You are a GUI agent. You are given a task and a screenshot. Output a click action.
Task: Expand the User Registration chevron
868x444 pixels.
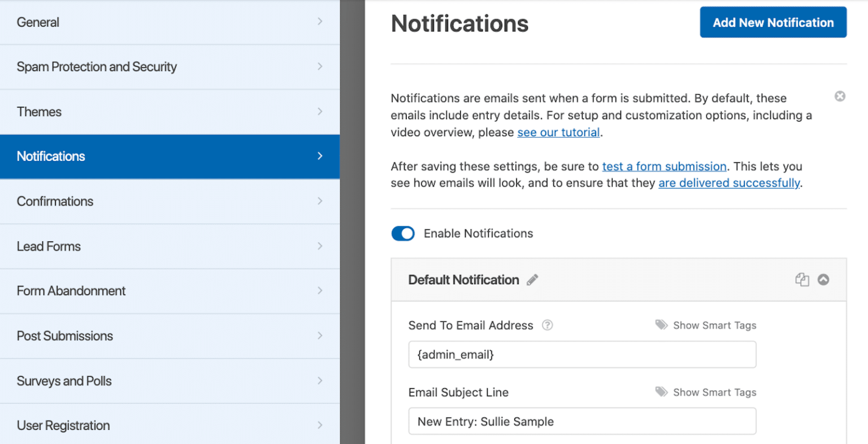(320, 425)
